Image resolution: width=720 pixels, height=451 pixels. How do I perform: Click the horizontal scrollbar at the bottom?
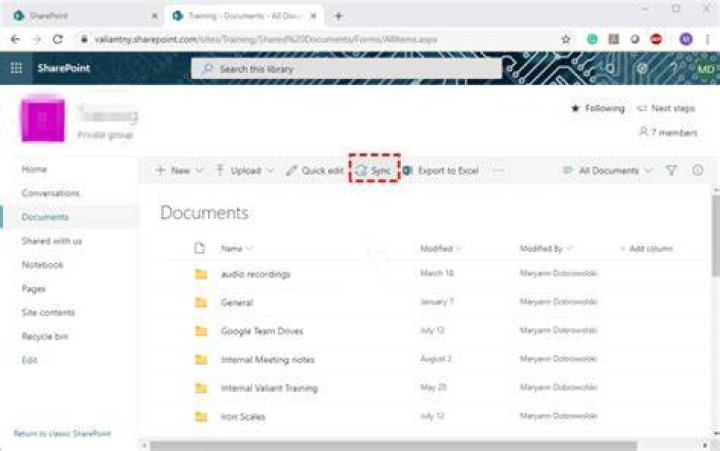click(x=393, y=445)
